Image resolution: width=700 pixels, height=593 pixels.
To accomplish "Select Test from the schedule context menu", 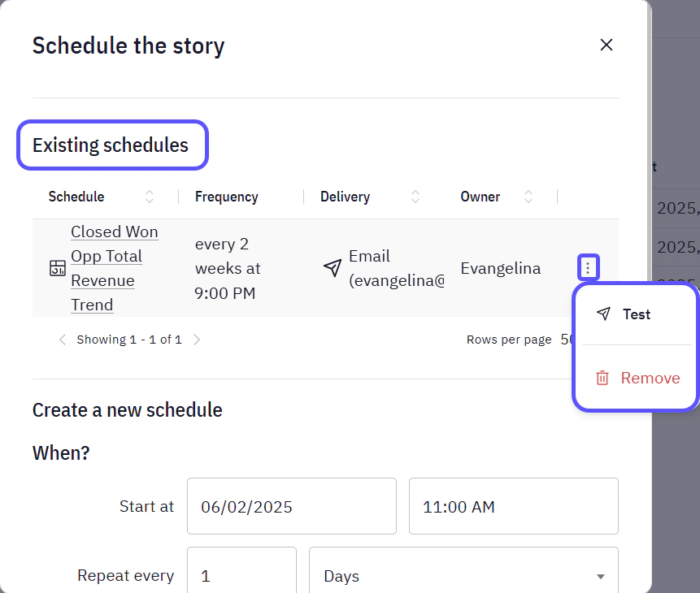I will (x=637, y=314).
